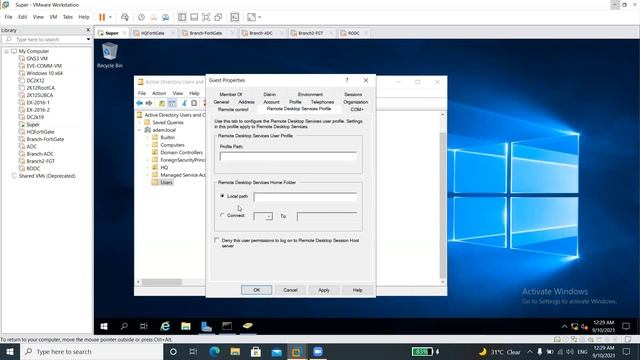The height and width of the screenshot is (360, 640).
Task: Switch to the Environment tab
Action: pyautogui.click(x=310, y=94)
